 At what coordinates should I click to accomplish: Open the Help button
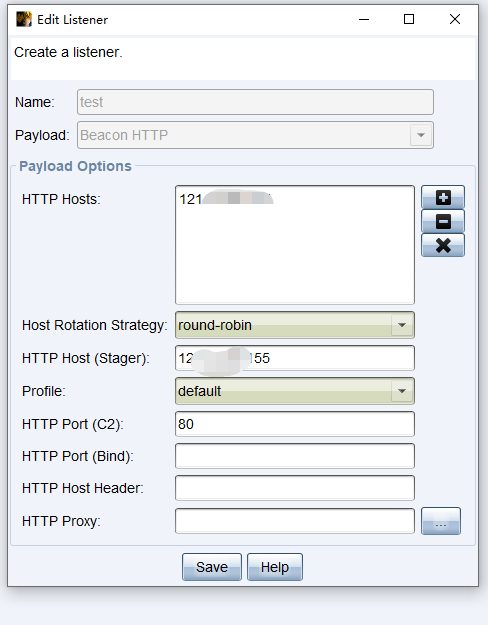pos(275,567)
